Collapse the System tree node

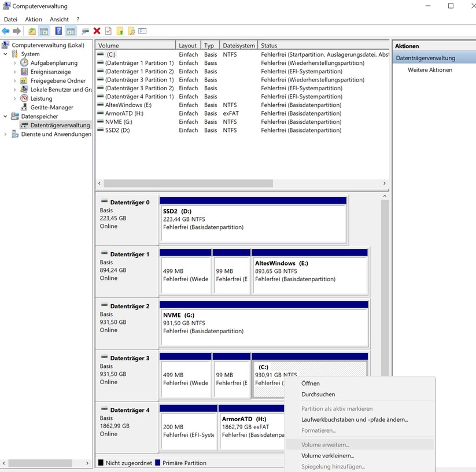pos(5,54)
